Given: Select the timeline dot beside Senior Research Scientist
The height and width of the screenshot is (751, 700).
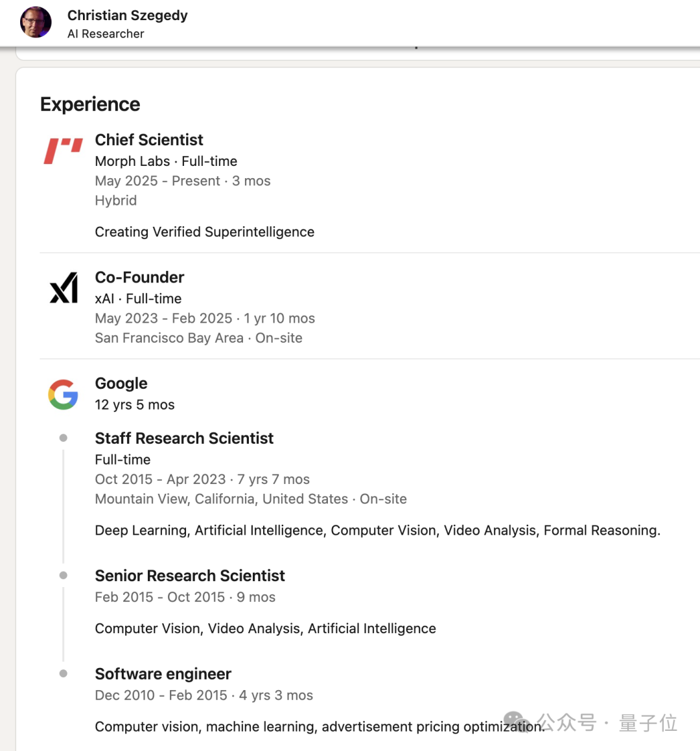Looking at the screenshot, I should 64,575.
